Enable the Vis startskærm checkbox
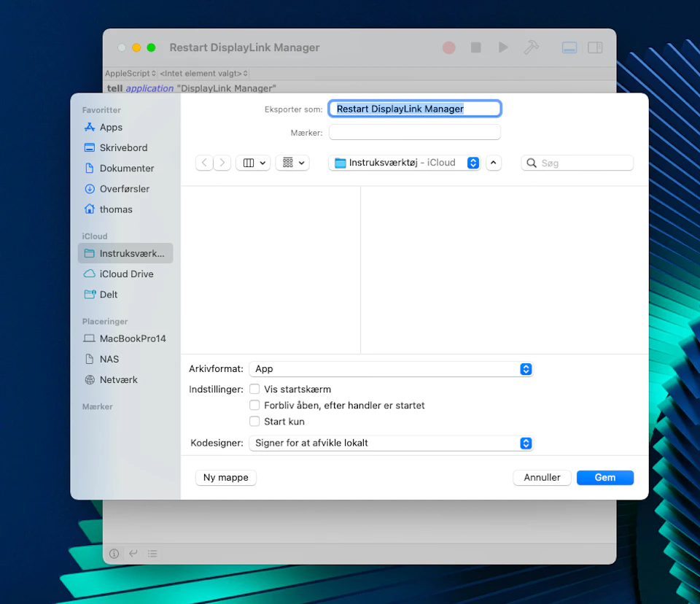Screen dimensions: 700x604 point(254,389)
